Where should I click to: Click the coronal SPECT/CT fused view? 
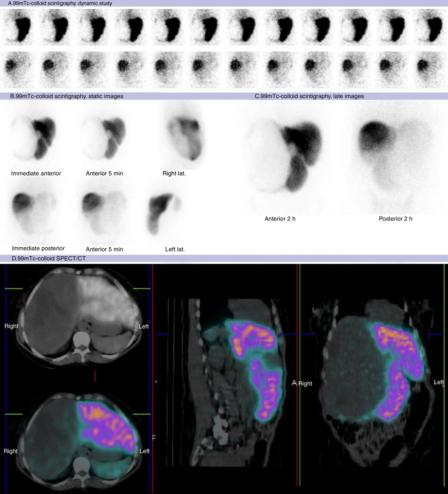click(x=375, y=382)
